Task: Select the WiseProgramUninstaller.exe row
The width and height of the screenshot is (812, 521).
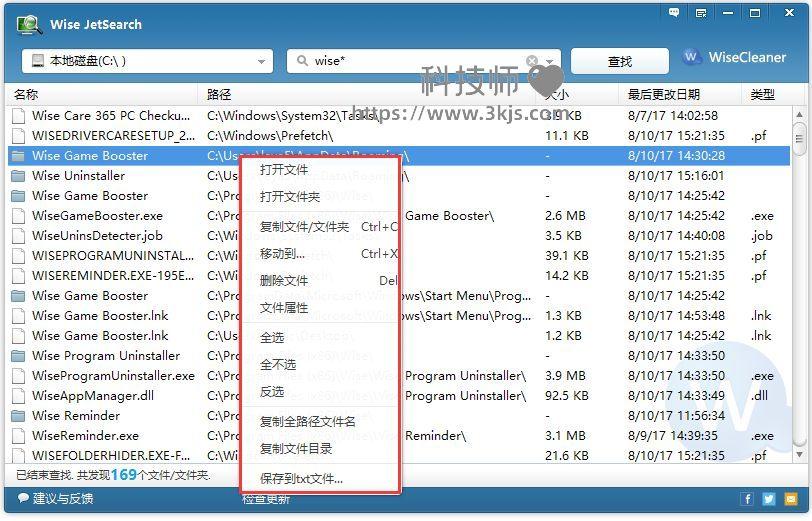Action: [399, 376]
